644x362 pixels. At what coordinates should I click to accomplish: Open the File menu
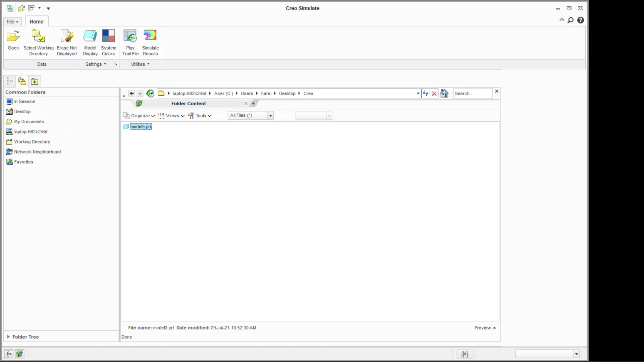pyautogui.click(x=12, y=22)
